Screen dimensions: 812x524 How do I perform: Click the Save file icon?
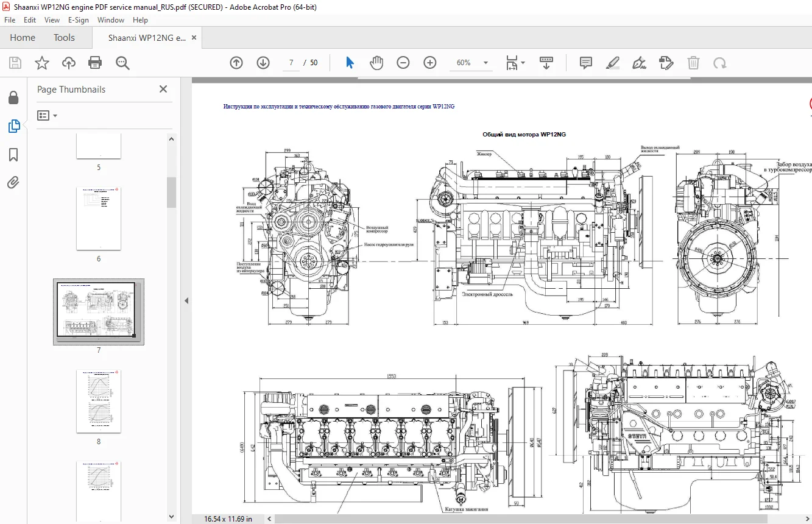[x=15, y=63]
